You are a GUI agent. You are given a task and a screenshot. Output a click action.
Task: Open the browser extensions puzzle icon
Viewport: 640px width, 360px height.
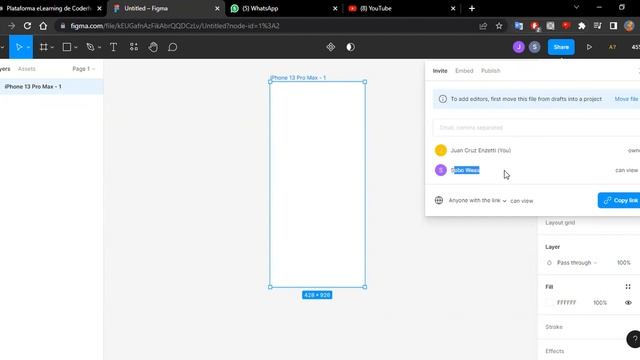click(582, 26)
